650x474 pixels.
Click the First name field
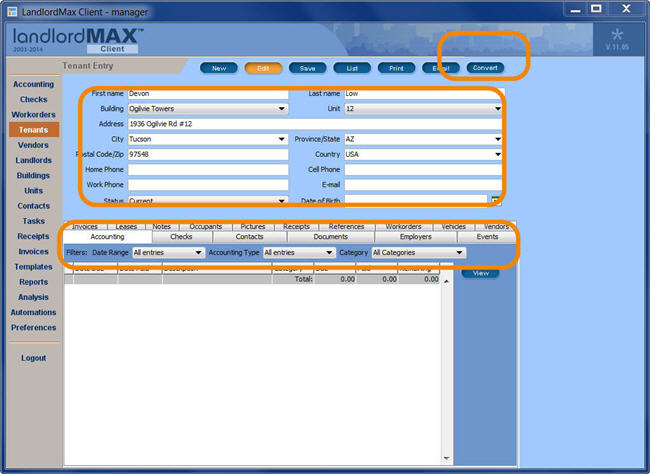(208, 94)
